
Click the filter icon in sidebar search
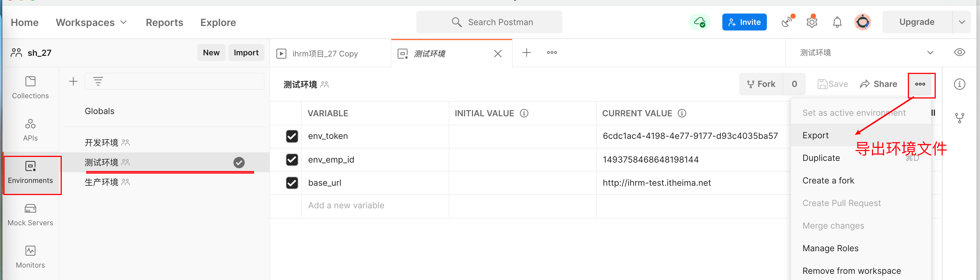pyautogui.click(x=98, y=81)
